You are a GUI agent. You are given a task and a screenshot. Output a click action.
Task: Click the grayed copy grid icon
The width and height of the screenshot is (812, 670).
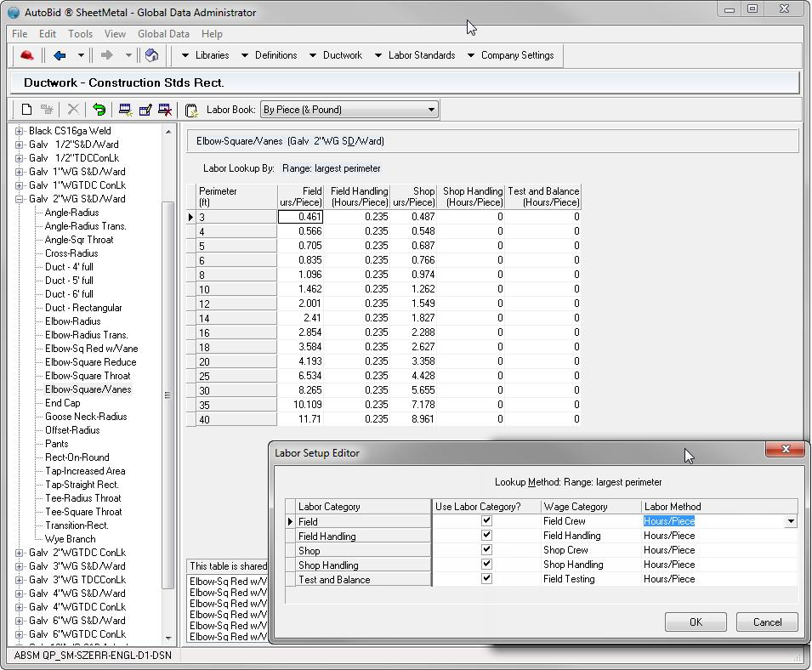47,109
